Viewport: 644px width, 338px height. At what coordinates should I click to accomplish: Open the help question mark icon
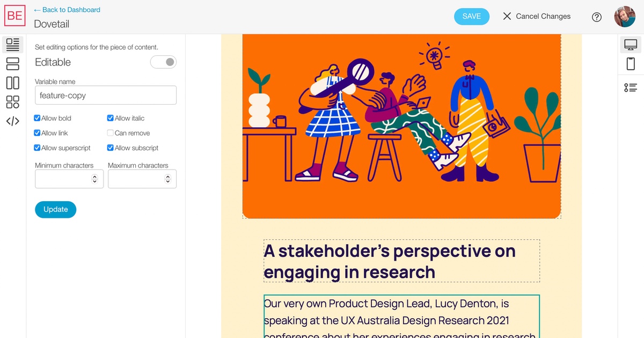tap(597, 17)
